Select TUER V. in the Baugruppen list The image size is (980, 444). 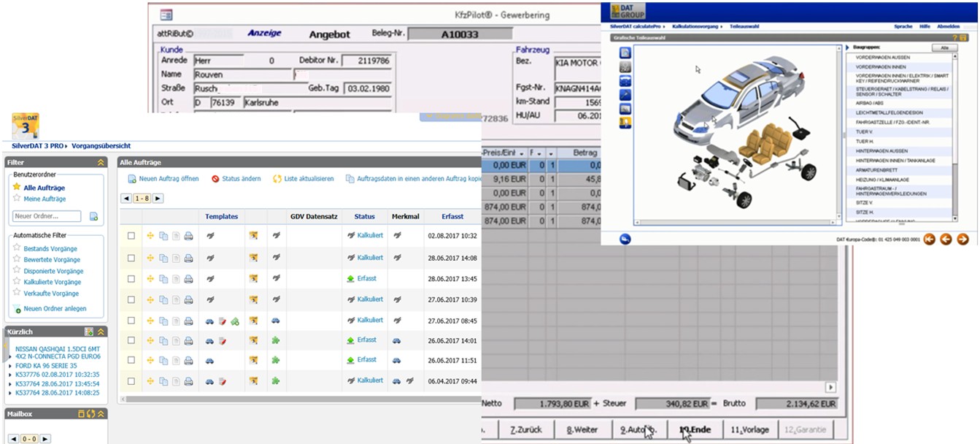point(865,131)
